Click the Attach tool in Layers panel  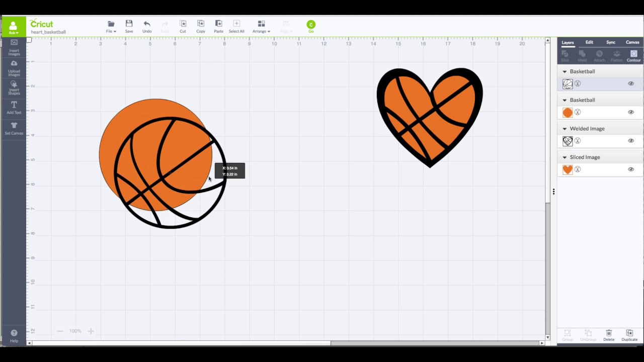tap(599, 56)
